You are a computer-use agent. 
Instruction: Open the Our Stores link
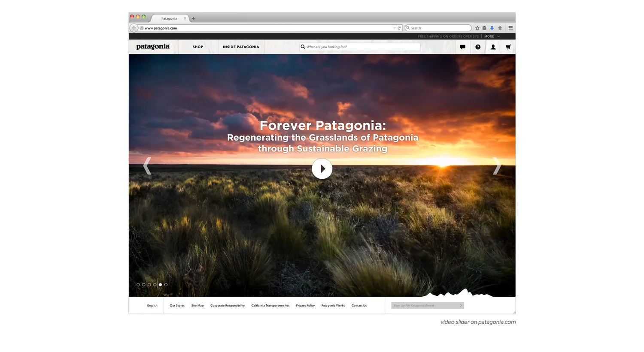(177, 306)
